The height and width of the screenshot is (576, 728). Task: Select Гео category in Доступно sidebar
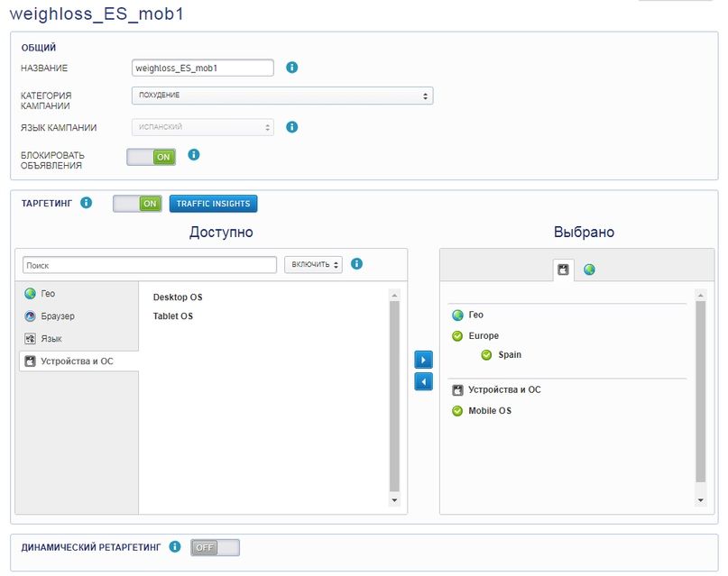click(x=77, y=294)
